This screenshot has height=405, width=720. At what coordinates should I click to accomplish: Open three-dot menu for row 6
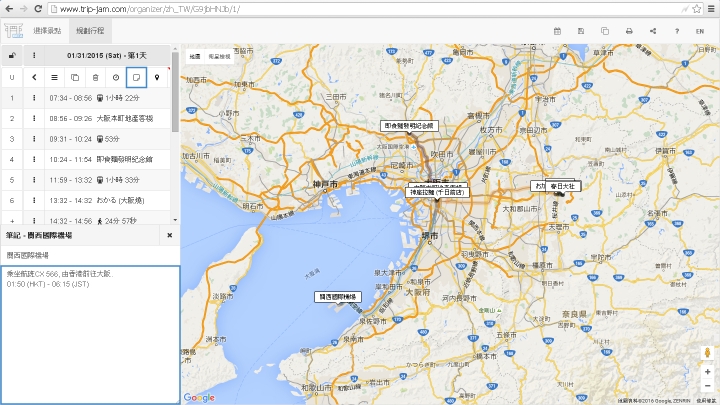coord(34,200)
